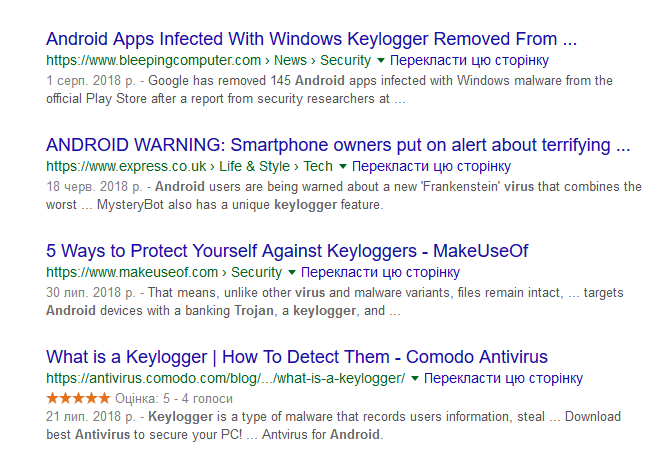Open 'ANDROID WARNING: Smartphone owners' result title

coord(338,145)
